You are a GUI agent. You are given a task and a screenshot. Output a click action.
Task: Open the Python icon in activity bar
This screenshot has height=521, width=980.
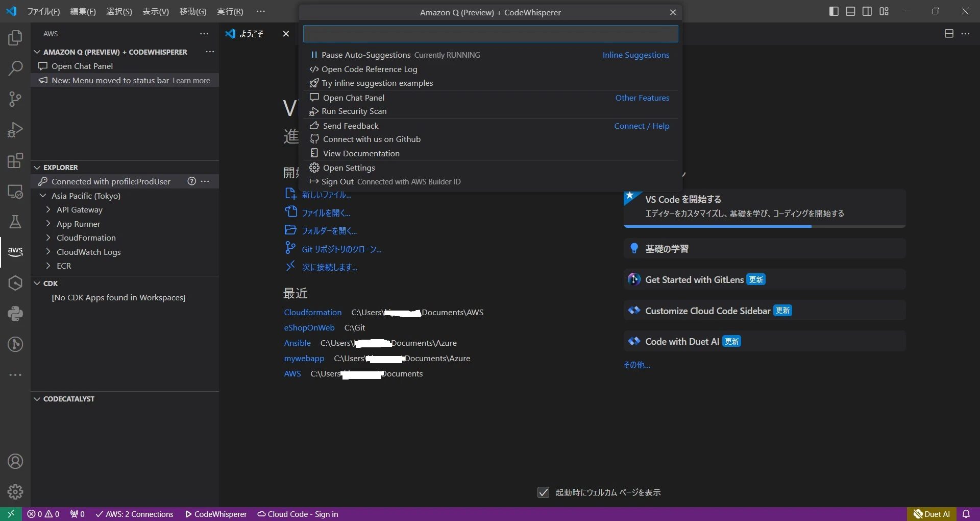tap(15, 314)
